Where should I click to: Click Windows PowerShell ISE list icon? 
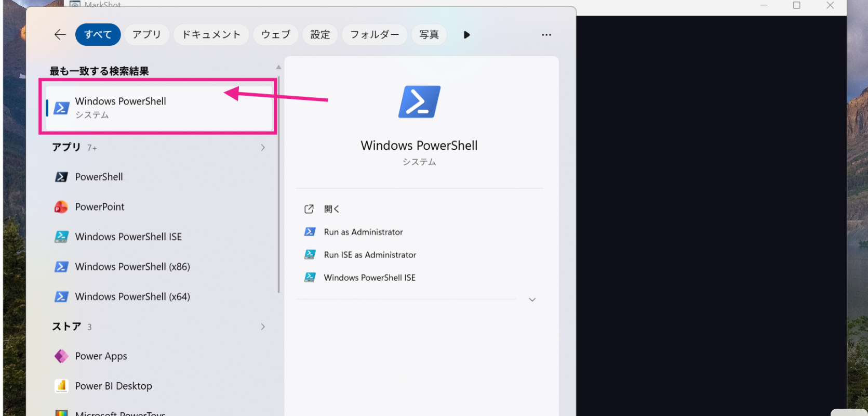(61, 237)
